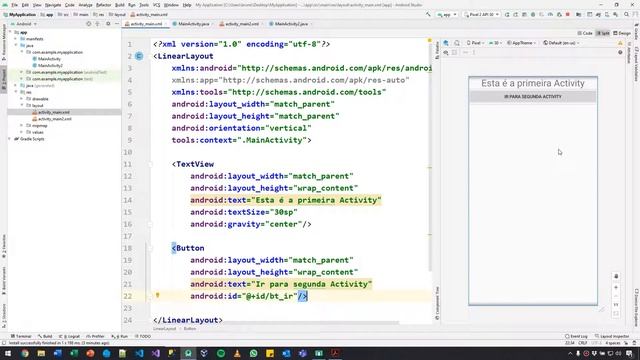Open the Refactor menu
Viewport: 640px width, 360px height.
[103, 5]
